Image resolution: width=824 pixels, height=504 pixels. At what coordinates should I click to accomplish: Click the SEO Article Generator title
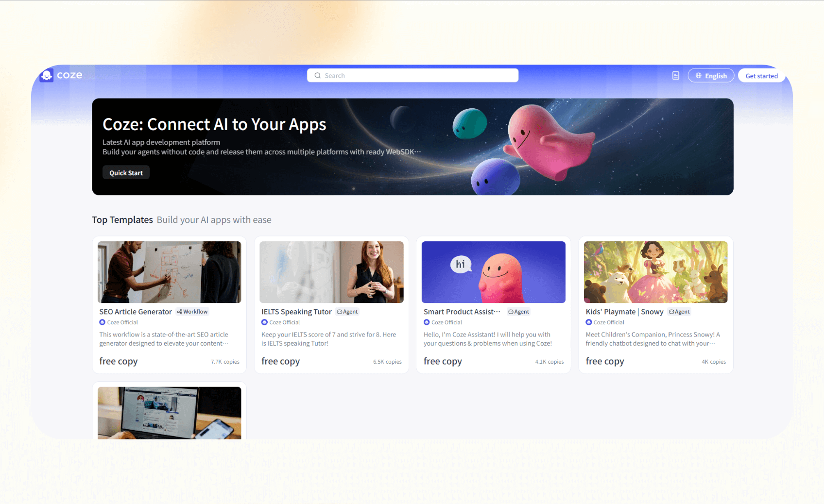click(136, 312)
